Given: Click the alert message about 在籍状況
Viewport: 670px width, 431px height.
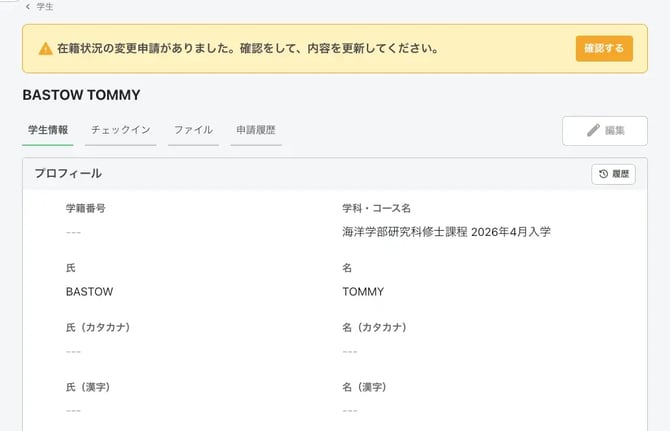Looking at the screenshot, I should (248, 48).
